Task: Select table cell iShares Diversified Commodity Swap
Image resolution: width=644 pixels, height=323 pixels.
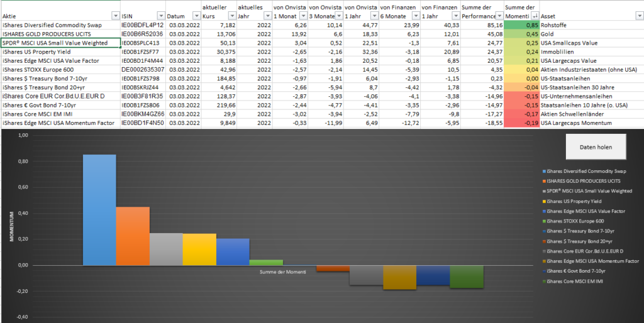Action: click(x=60, y=25)
